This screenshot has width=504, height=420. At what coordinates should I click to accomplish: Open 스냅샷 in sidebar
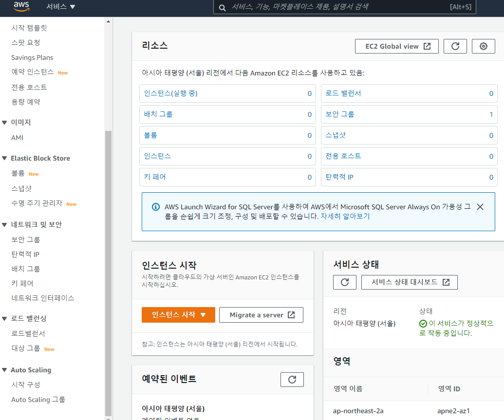coord(21,188)
